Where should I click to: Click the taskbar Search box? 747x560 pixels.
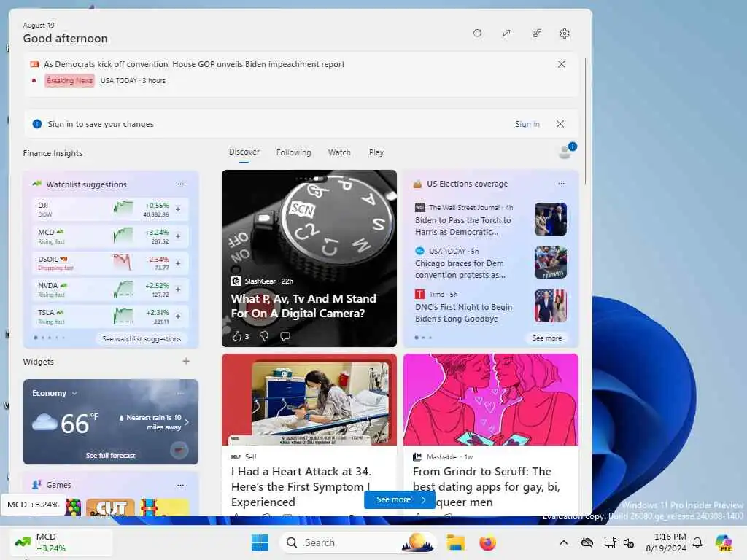click(358, 542)
